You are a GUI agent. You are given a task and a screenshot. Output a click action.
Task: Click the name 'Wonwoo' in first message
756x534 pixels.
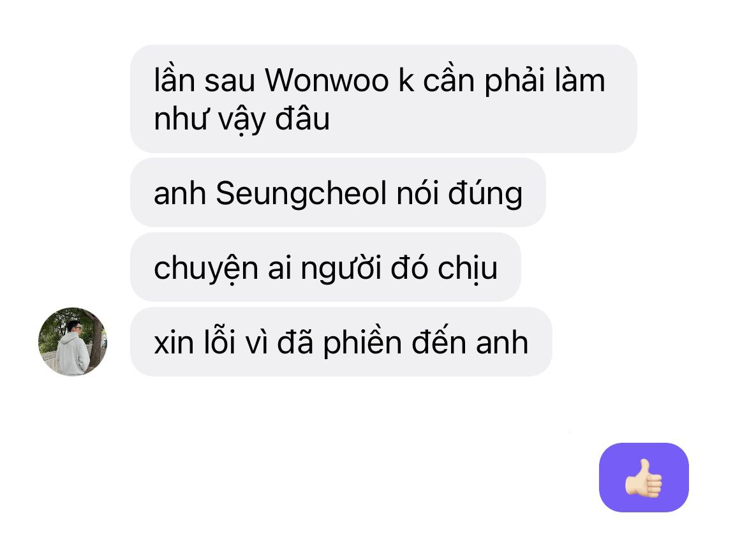point(327,80)
